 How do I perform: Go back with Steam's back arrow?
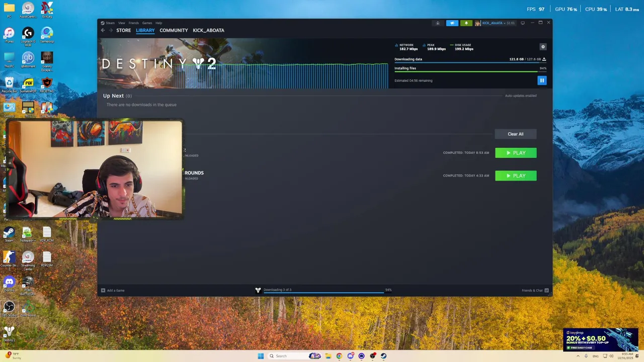103,30
